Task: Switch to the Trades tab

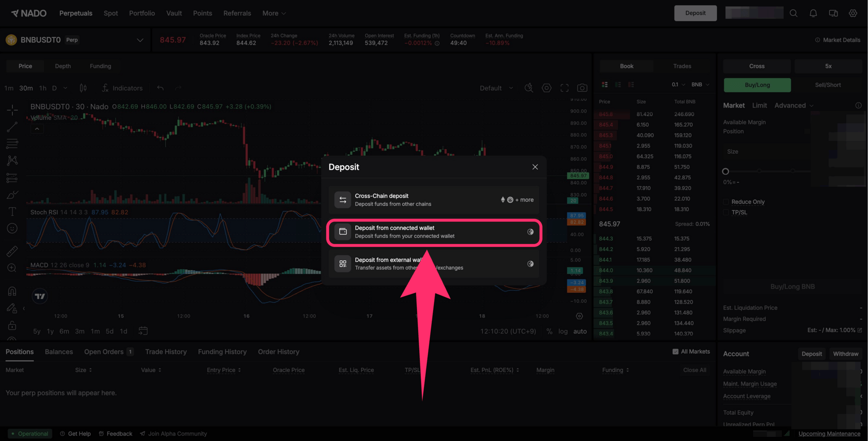Action: 682,66
